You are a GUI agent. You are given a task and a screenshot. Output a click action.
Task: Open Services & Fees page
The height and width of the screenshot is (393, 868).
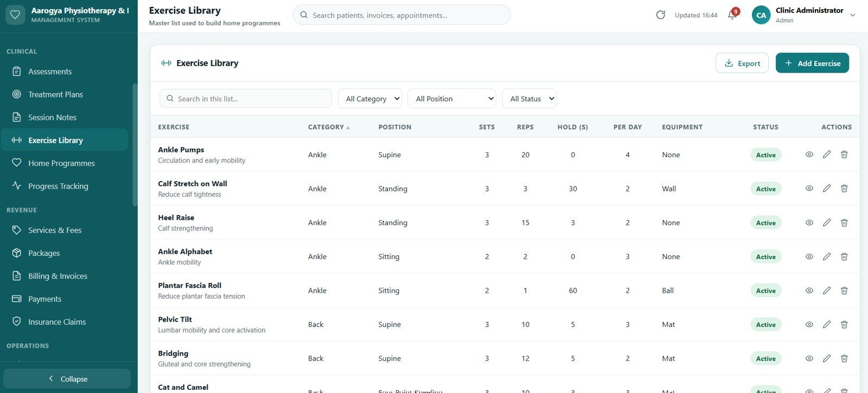tap(65, 230)
